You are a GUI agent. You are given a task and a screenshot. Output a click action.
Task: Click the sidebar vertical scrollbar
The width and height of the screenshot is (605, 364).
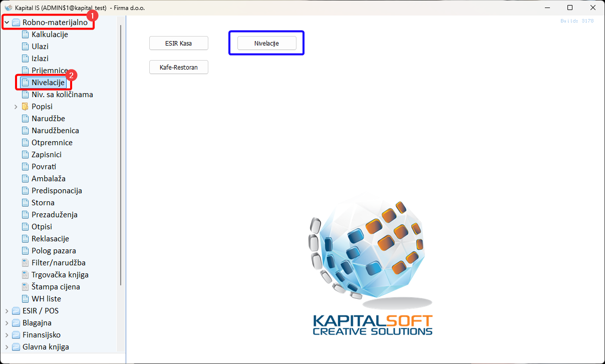(x=121, y=150)
